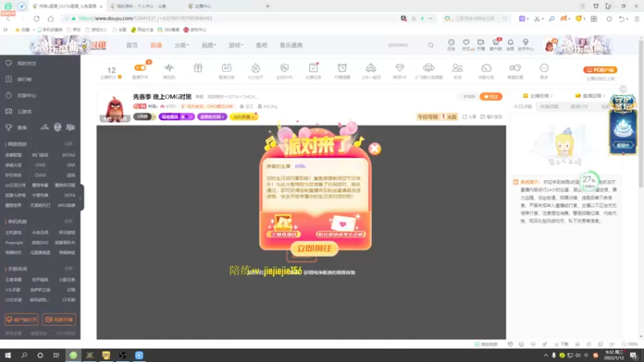
Task: Click the left sidebar collapse handle
Action: pos(81,197)
